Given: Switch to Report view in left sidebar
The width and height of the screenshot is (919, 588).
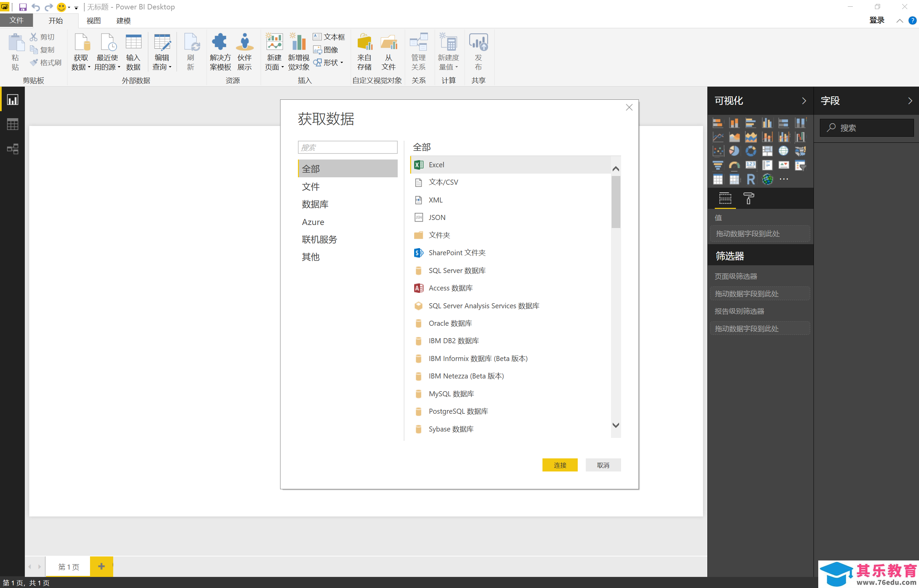Looking at the screenshot, I should pyautogui.click(x=13, y=100).
